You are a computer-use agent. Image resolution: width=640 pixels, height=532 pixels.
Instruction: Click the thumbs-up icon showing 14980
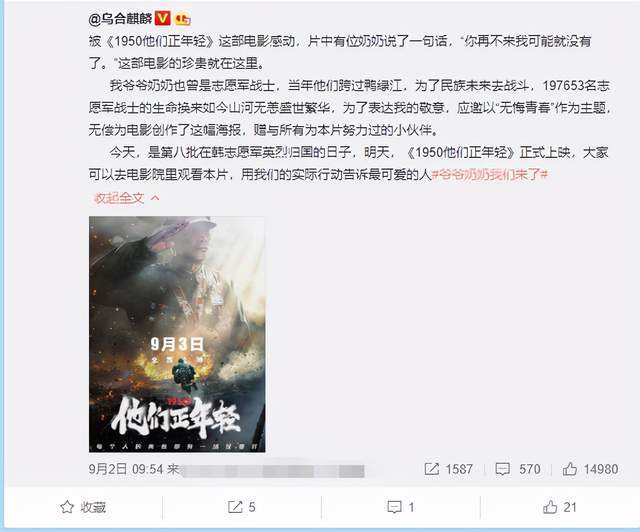[569, 469]
